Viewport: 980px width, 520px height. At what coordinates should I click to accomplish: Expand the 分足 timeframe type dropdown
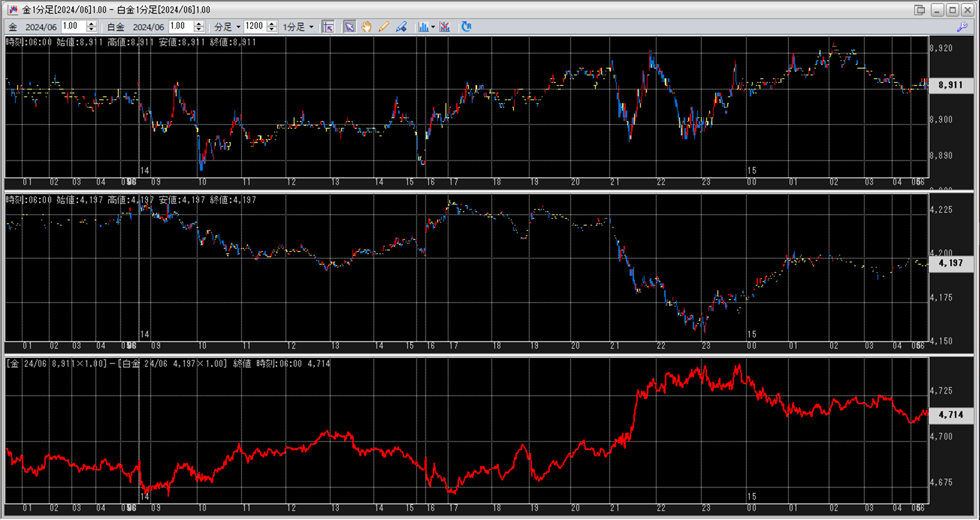[238, 27]
